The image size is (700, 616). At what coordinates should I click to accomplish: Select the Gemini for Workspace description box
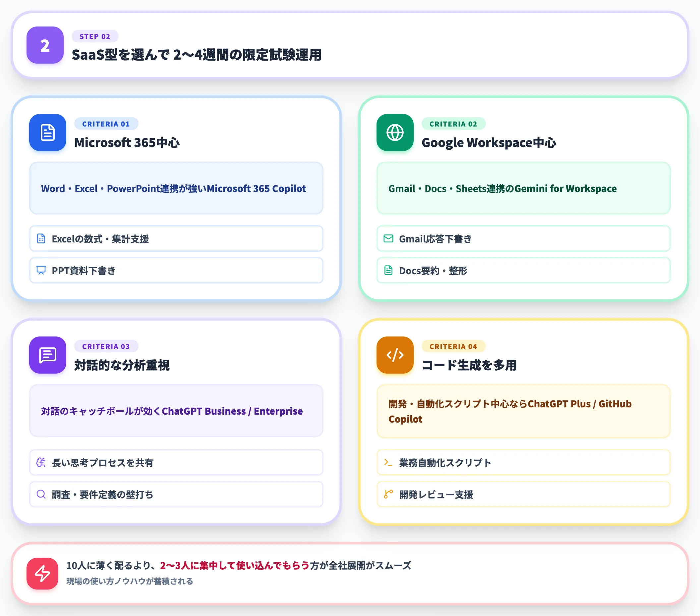(524, 188)
